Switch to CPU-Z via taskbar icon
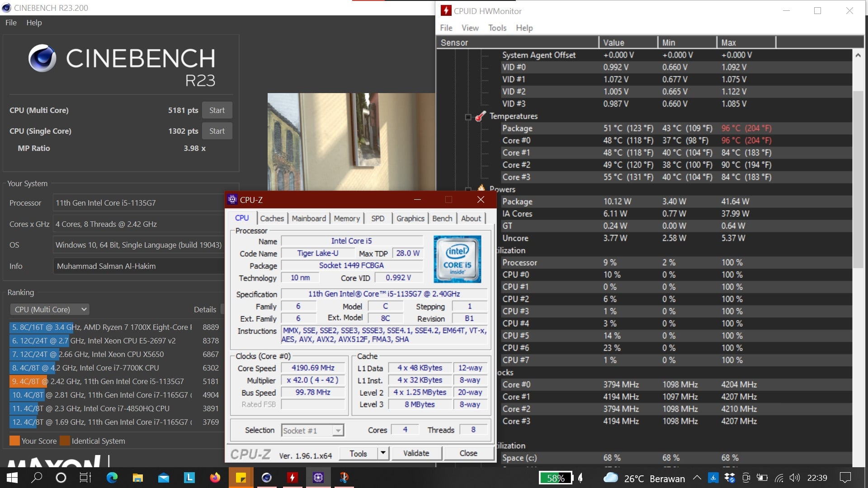This screenshot has width=868, height=488. pyautogui.click(x=318, y=478)
